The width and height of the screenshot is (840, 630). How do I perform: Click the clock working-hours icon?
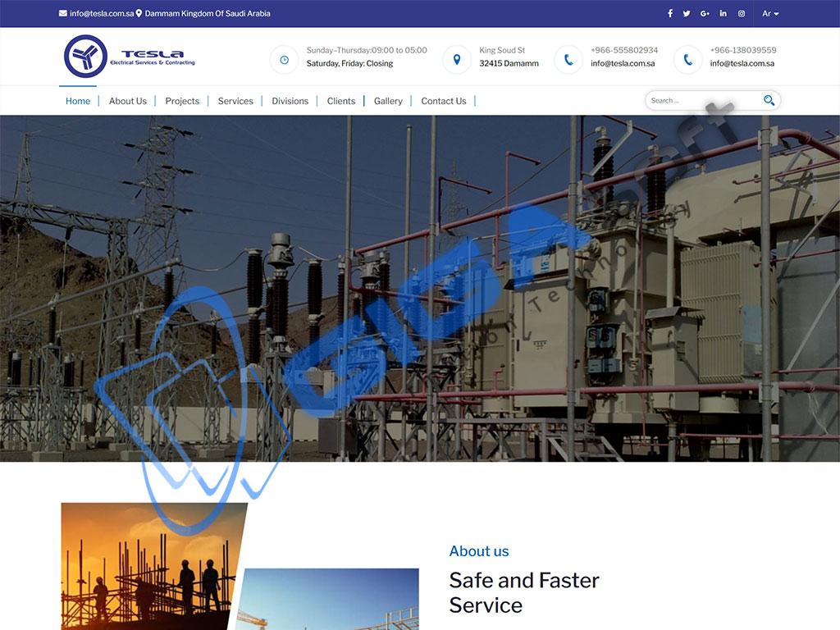coord(284,60)
